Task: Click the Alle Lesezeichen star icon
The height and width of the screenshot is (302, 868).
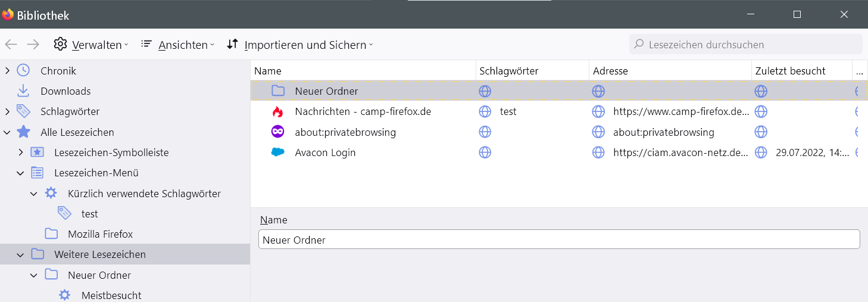Action: tap(23, 132)
